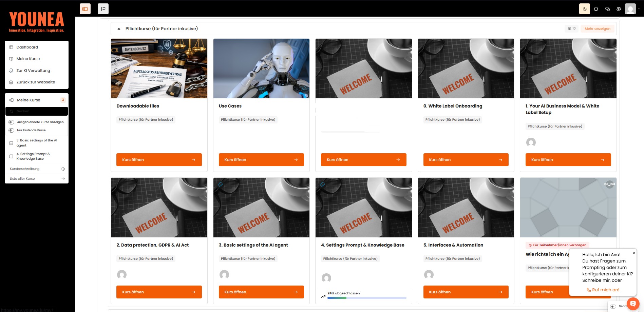Click Ruf mich an! link in Ava popup

coord(603,290)
